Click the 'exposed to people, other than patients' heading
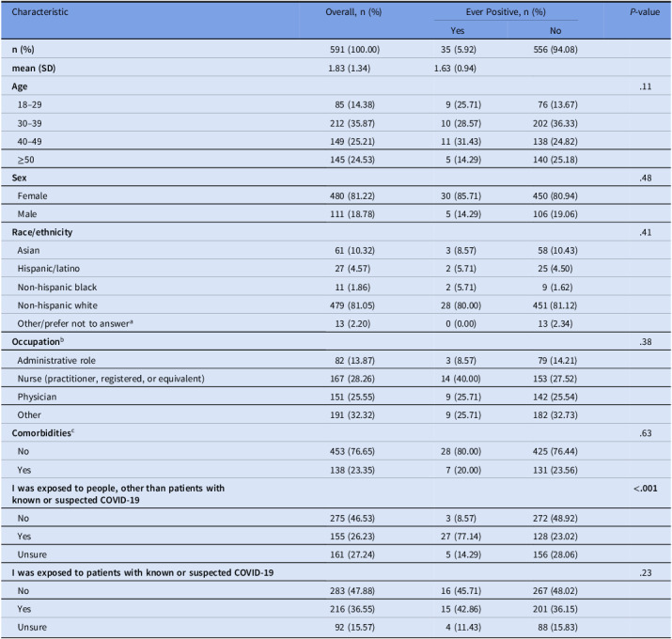 pos(118,494)
